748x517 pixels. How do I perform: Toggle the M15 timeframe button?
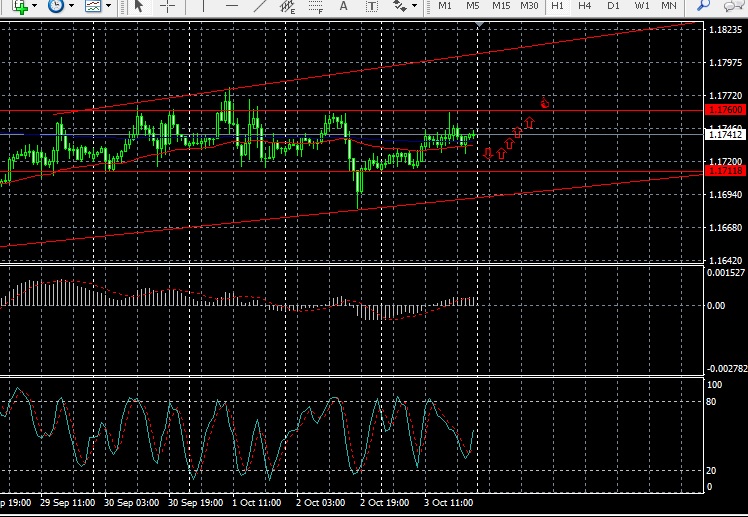[x=501, y=6]
